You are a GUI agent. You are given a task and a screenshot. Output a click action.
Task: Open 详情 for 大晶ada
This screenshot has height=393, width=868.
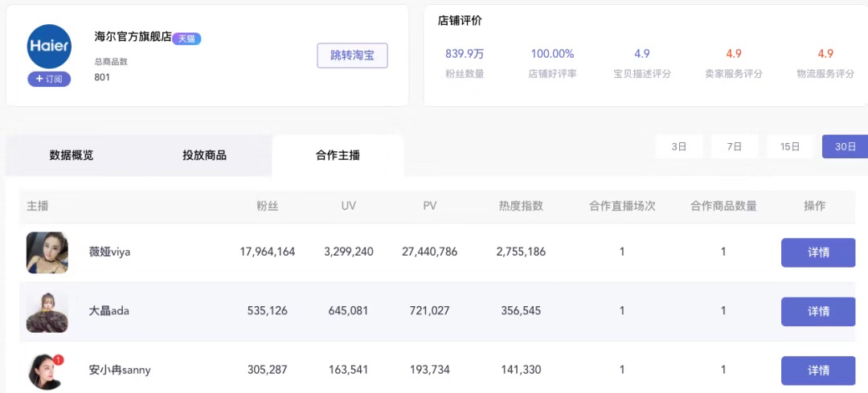click(818, 312)
